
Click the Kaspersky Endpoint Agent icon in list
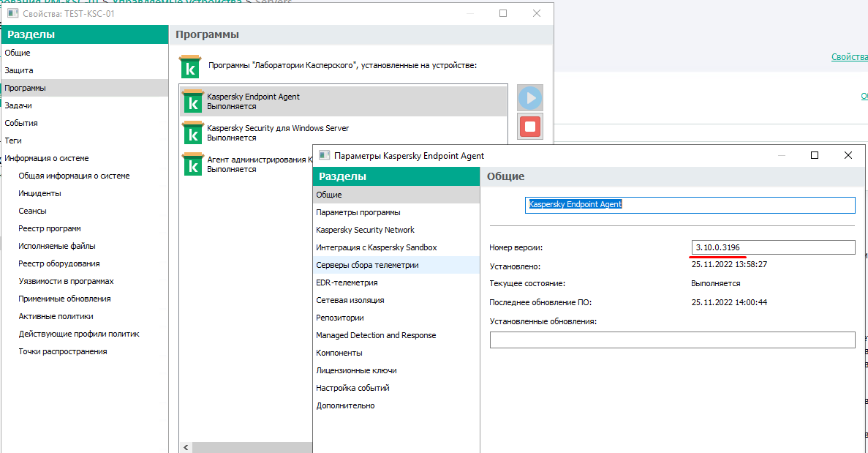pyautogui.click(x=192, y=101)
